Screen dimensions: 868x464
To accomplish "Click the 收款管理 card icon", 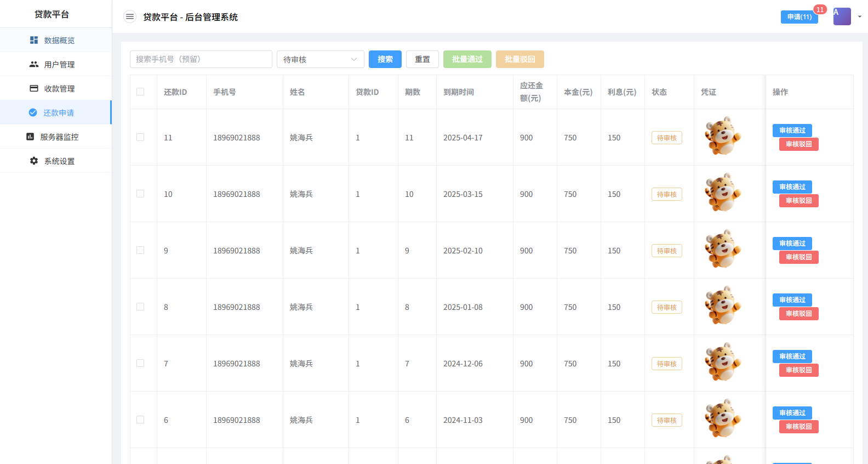I will (34, 88).
